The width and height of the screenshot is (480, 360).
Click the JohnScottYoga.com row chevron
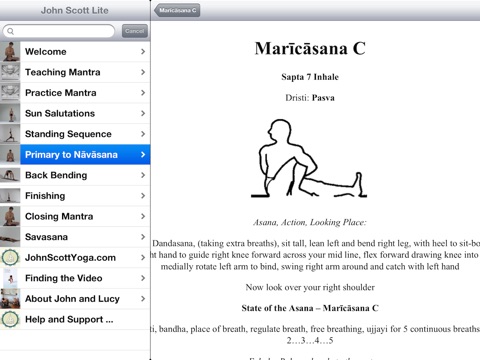143,258
